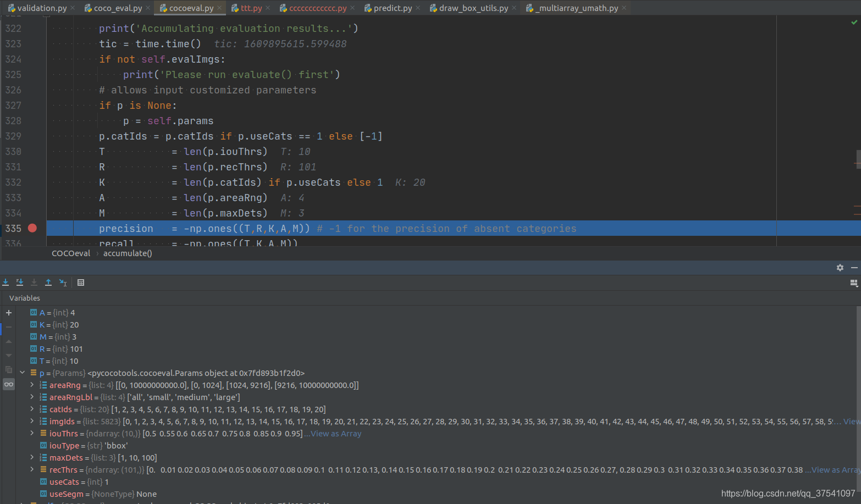Expand the areaRng list variable

(32, 385)
